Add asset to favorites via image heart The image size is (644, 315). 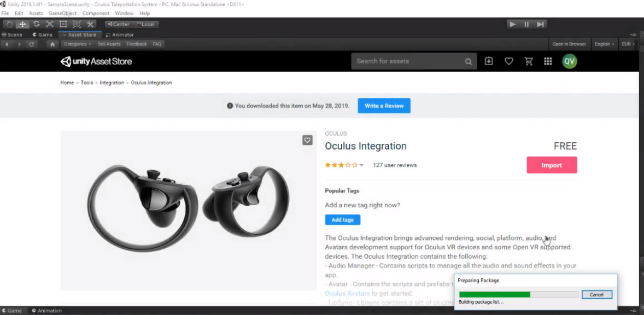click(x=307, y=141)
